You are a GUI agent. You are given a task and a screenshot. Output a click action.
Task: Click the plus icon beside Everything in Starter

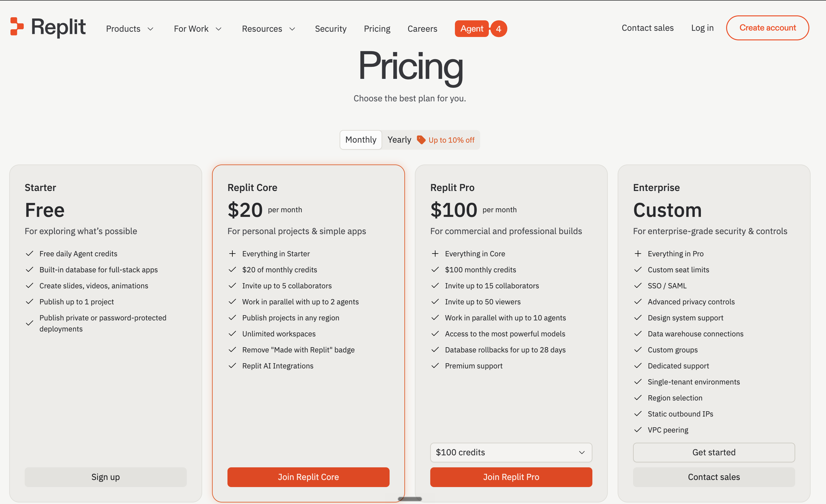(x=232, y=254)
